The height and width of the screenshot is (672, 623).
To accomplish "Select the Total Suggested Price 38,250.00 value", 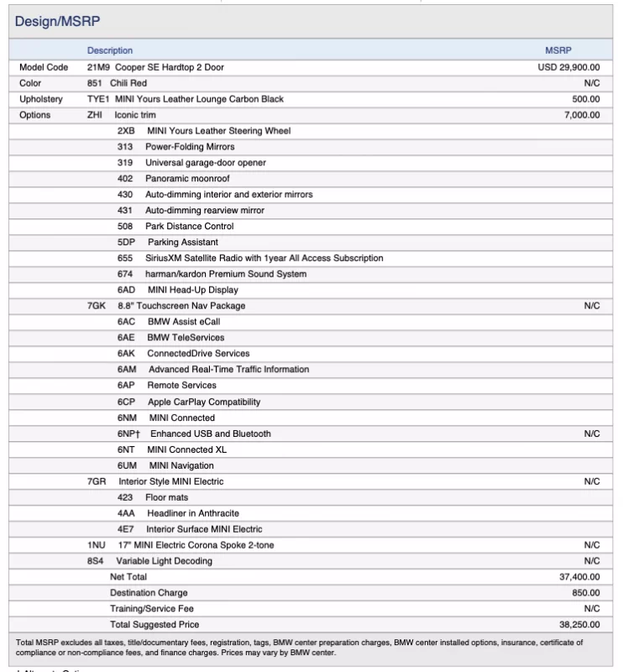I will point(580,625).
